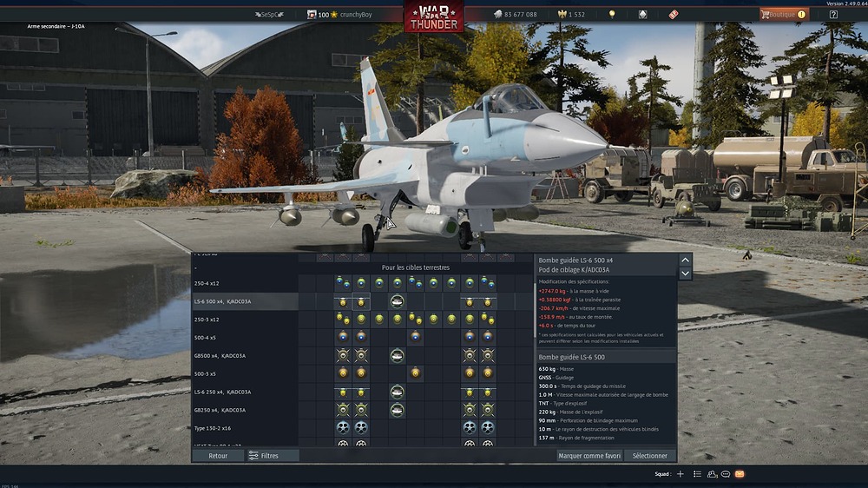Click the Retour button
Viewport: 868px width, 488px height.
(218, 455)
